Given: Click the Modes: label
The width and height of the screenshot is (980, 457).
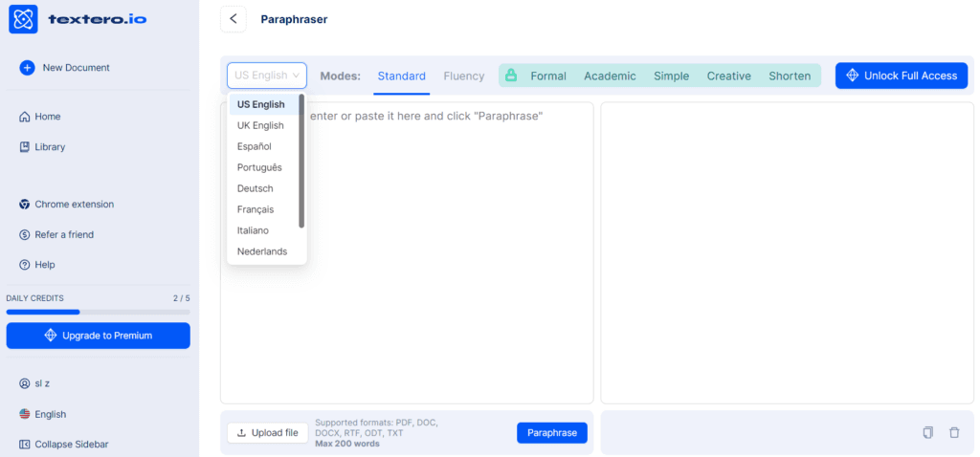Looking at the screenshot, I should (341, 76).
